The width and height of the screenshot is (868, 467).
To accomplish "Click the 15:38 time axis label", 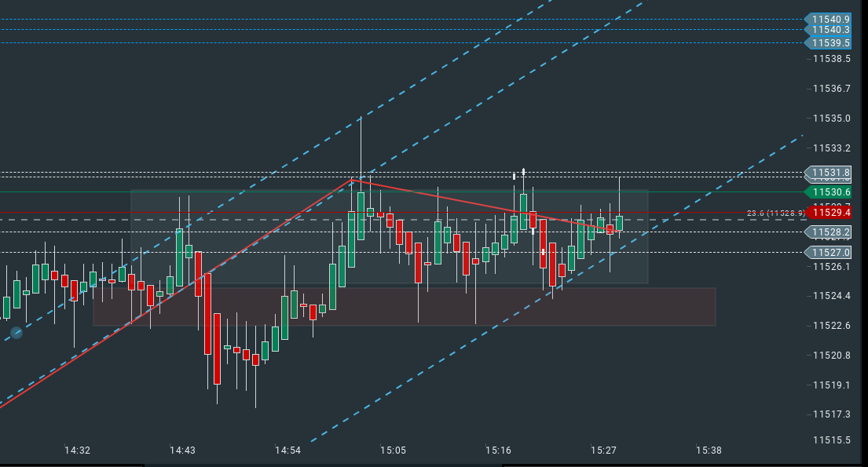I will coord(709,451).
